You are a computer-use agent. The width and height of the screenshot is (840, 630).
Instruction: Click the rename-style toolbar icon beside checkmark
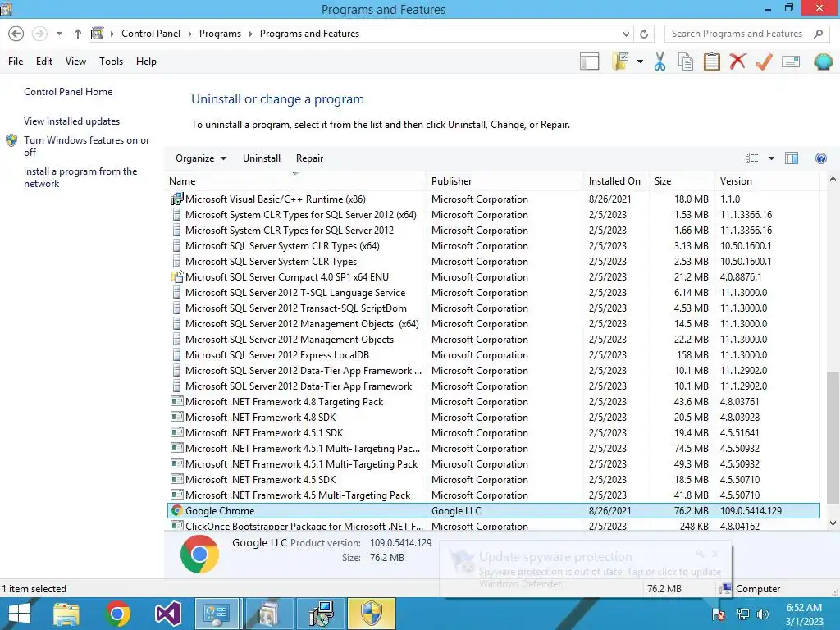(x=791, y=62)
